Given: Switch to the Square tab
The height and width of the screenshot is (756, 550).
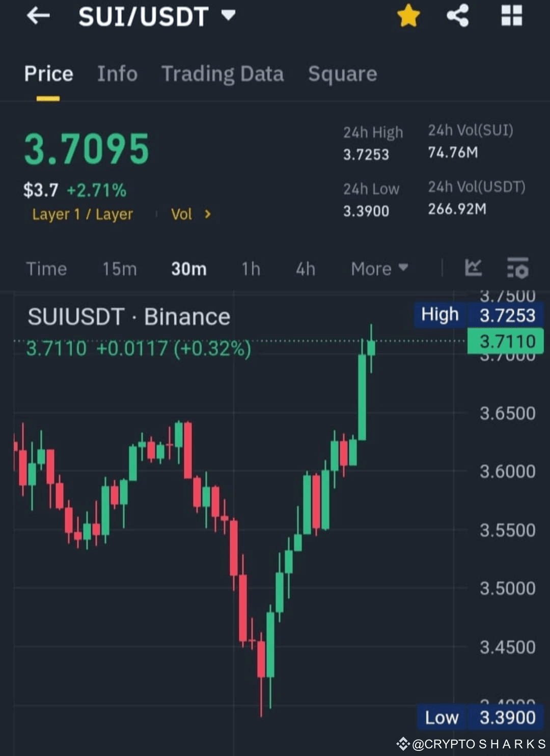Looking at the screenshot, I should [x=342, y=74].
